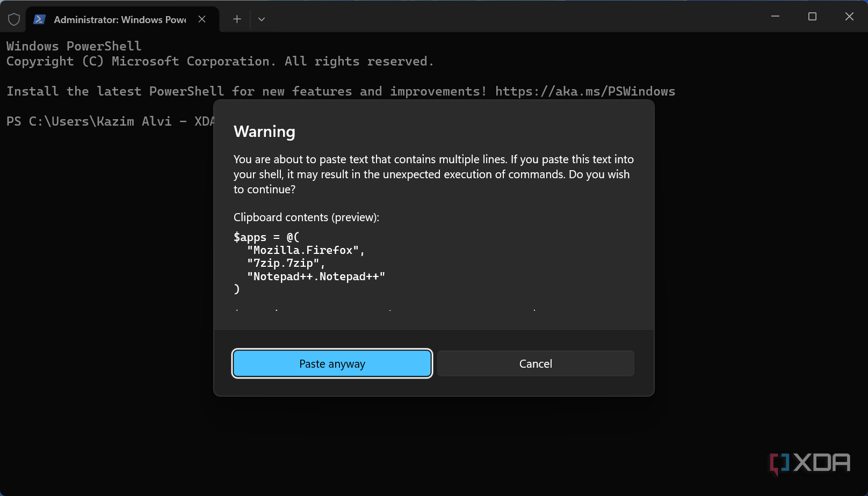Open the aka.ms/PSWindows link
The height and width of the screenshot is (496, 868).
[585, 92]
